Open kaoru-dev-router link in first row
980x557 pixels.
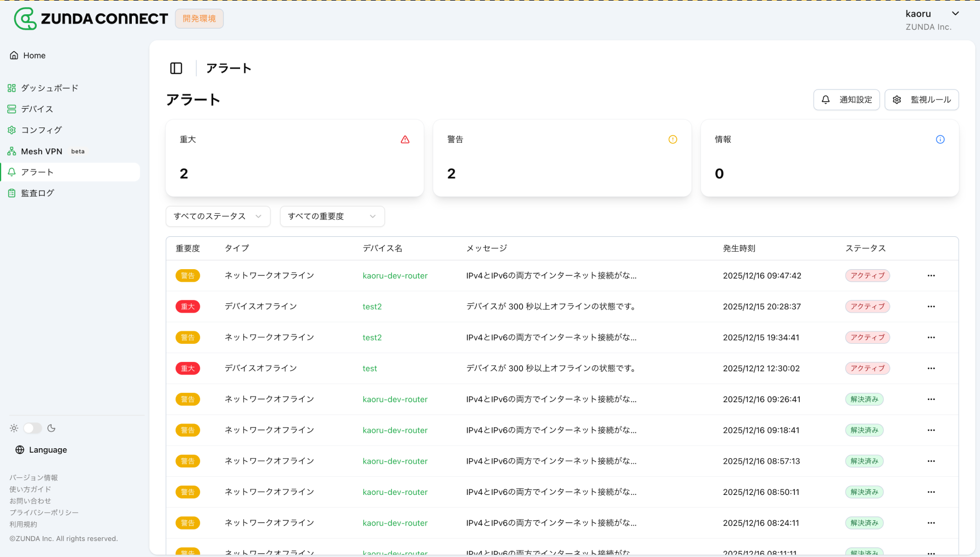point(395,276)
